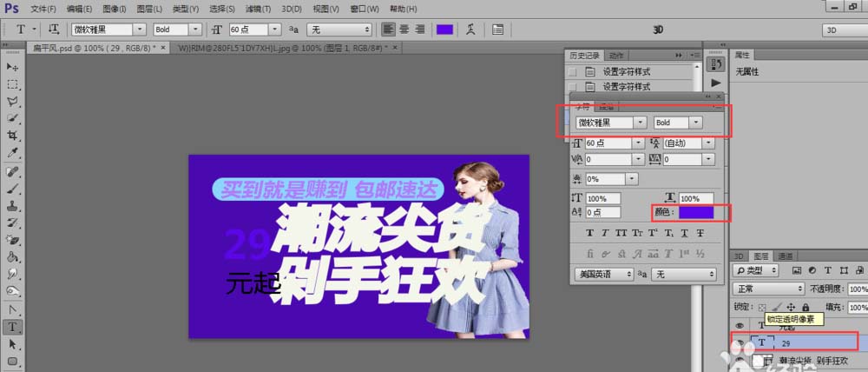
Task: Open leading (自动) dropdown in Character panel
Action: click(x=708, y=143)
